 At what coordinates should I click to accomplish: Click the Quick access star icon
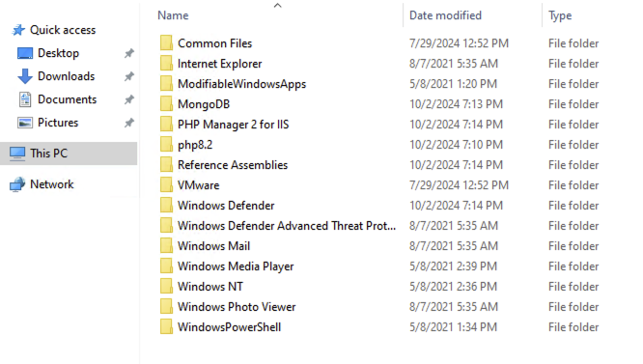coord(18,30)
